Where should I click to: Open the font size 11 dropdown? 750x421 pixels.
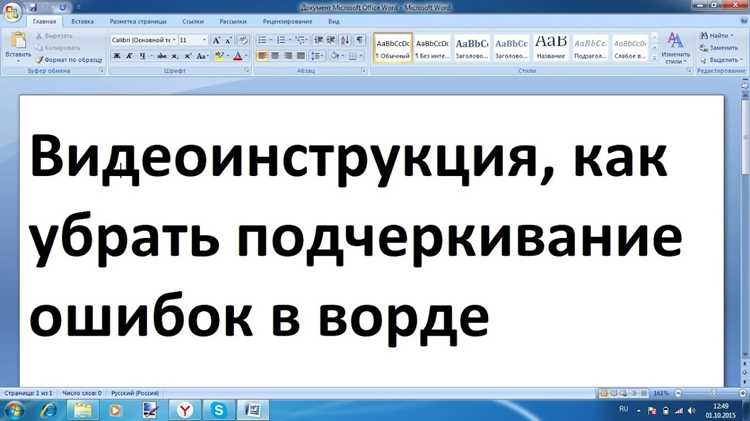204,40
